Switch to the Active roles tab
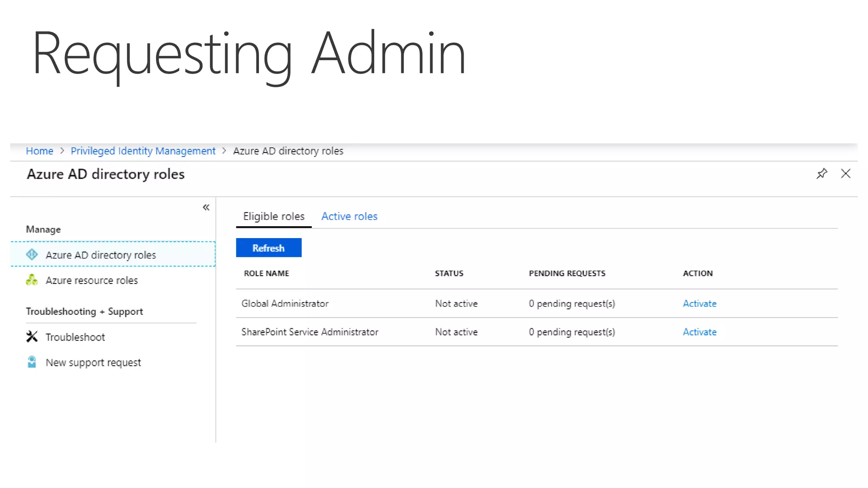The width and height of the screenshot is (868, 488). pyautogui.click(x=349, y=216)
